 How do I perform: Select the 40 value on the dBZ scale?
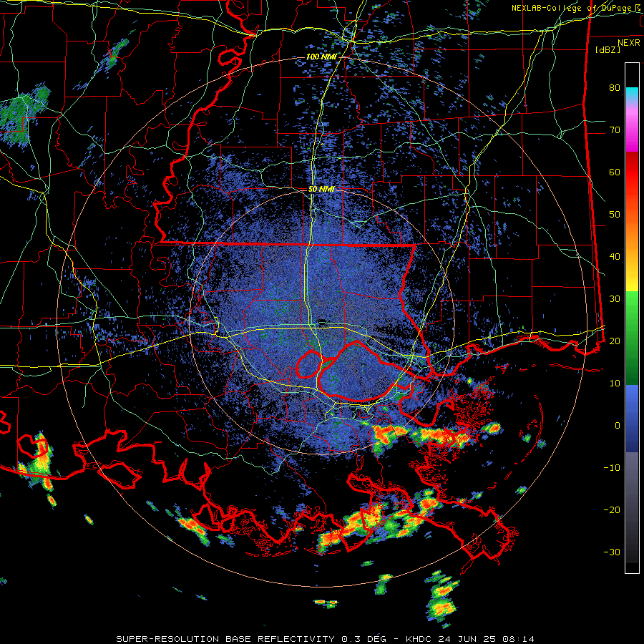615,257
